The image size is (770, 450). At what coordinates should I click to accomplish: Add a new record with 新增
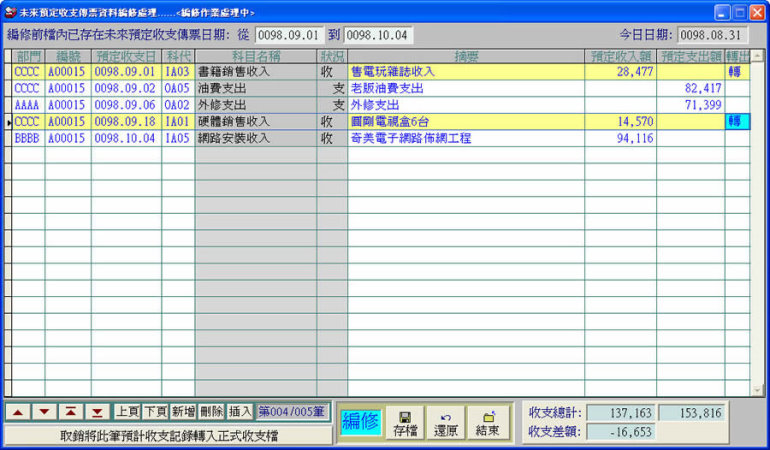point(183,411)
